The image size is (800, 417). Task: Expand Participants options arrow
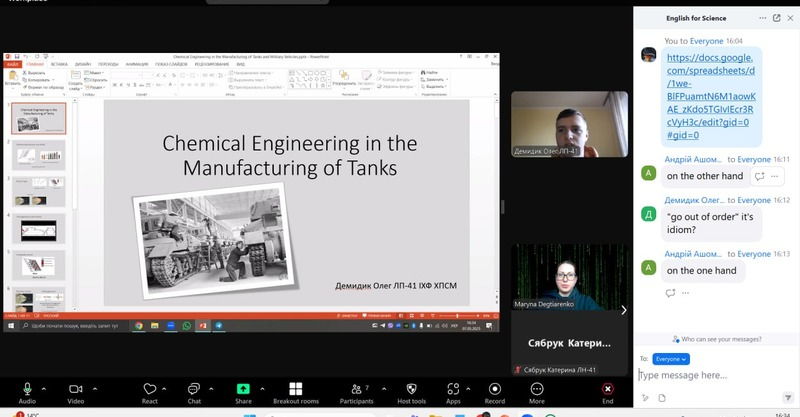384,389
